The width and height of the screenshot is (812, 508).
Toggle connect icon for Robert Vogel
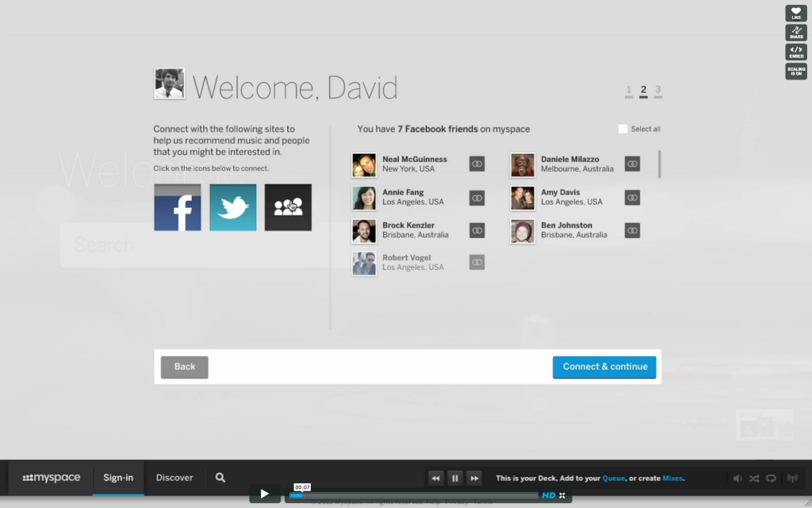[x=477, y=262]
